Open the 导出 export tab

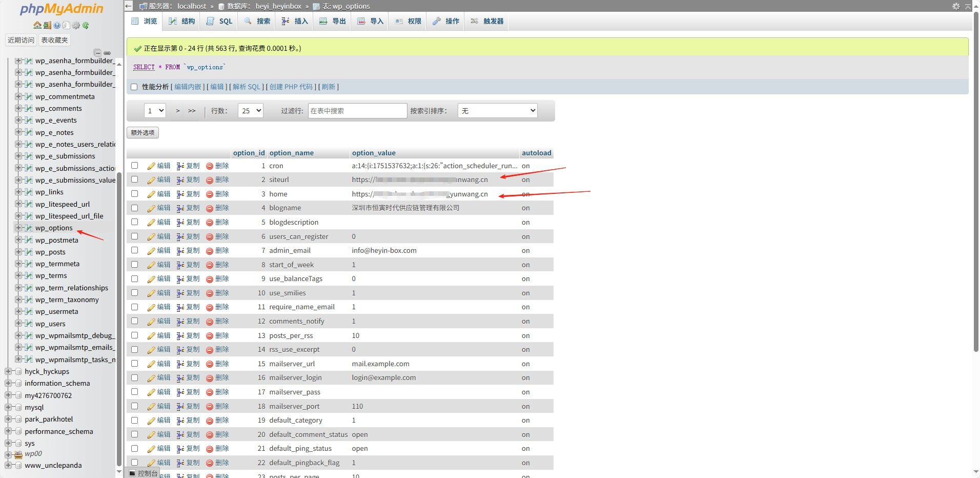333,21
